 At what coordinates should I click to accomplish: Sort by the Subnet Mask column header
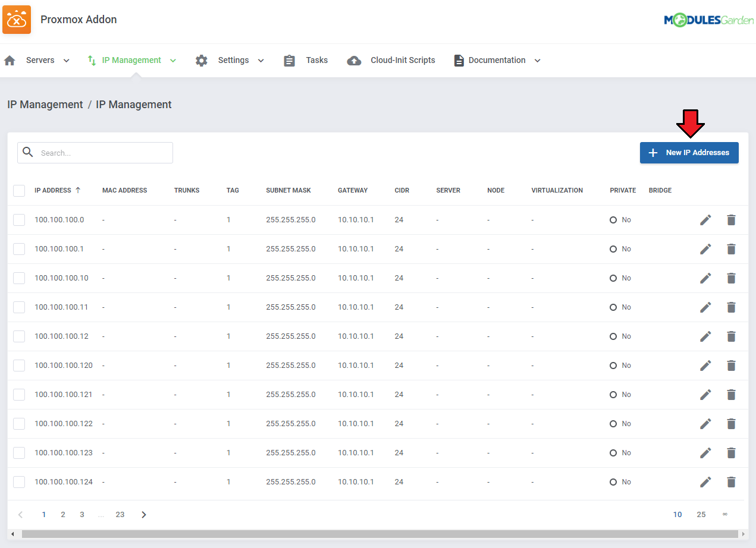coord(288,191)
